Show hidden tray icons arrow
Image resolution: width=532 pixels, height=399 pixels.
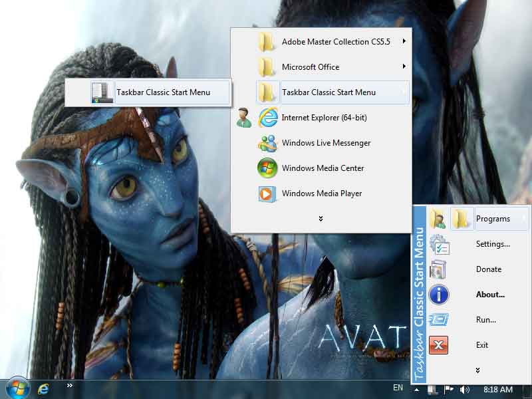coord(417,390)
